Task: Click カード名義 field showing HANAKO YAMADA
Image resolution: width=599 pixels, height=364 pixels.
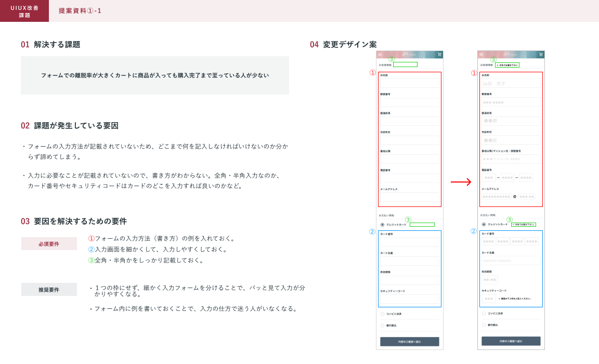Action: click(511, 261)
